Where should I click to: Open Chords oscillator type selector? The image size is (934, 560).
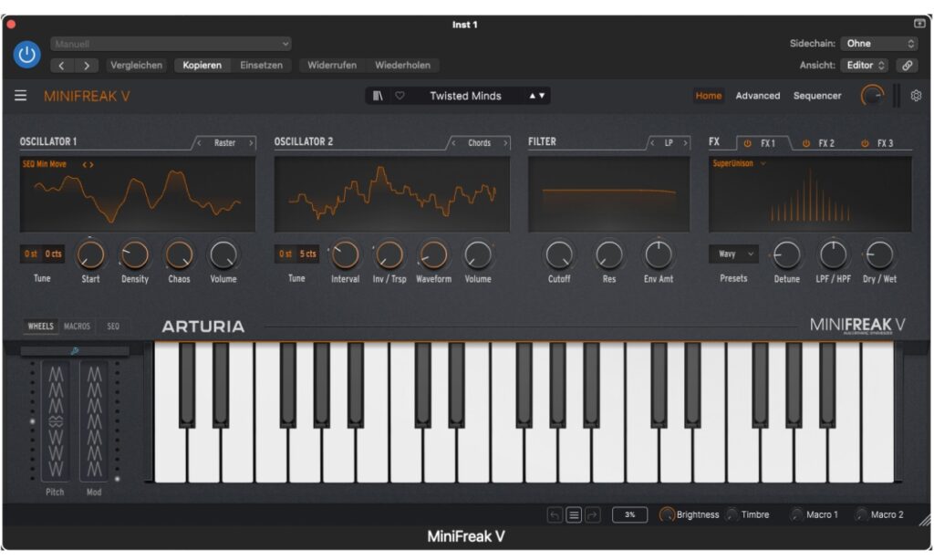[479, 143]
